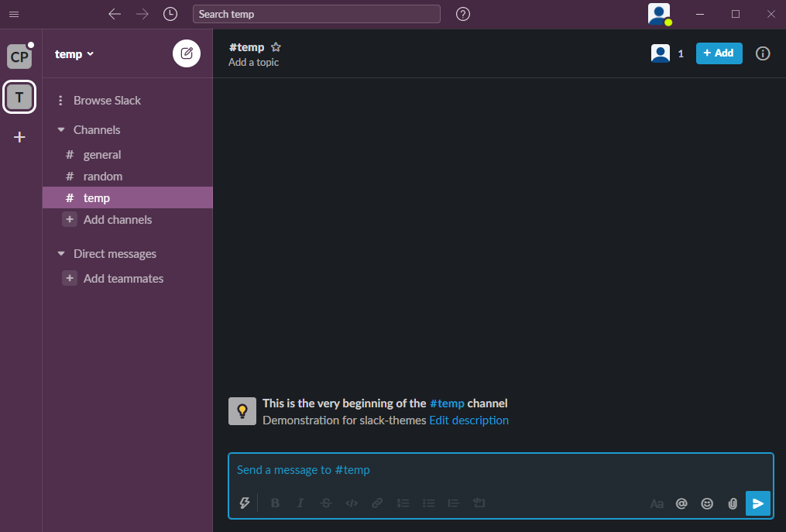Attach a file with paperclip
786x532 pixels.
click(733, 503)
